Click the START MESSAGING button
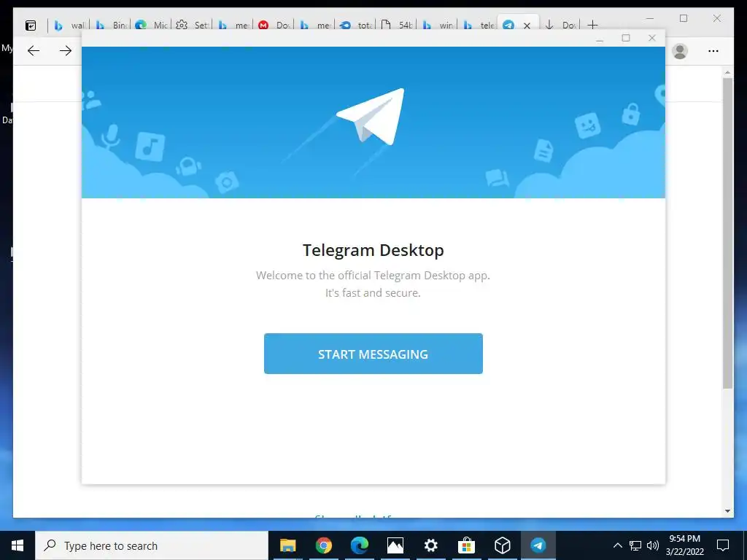Viewport: 747px width, 560px height. [373, 354]
